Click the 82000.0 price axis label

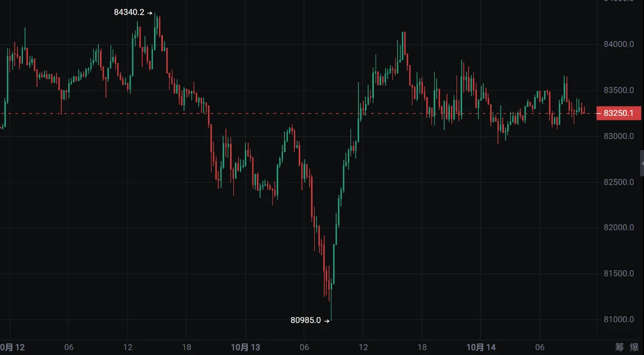coord(618,227)
